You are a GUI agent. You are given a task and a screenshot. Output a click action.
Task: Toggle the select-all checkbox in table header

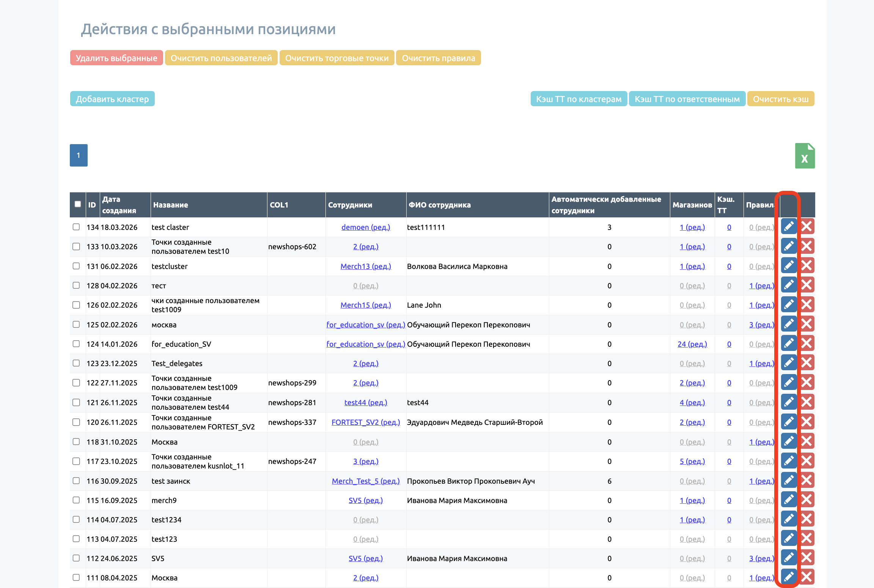tap(78, 204)
